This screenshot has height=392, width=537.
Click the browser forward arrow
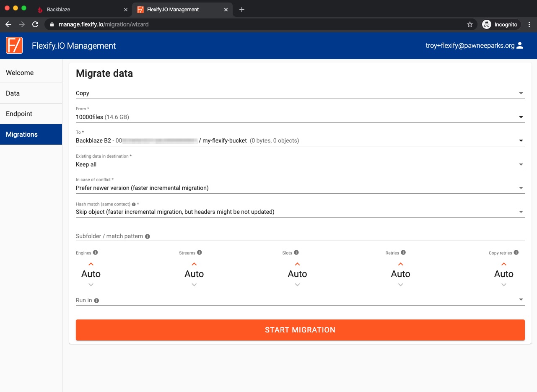click(22, 24)
